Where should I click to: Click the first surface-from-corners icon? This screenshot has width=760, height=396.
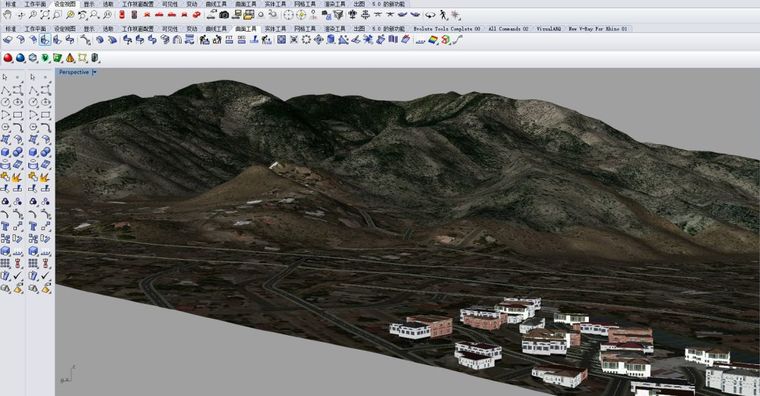pyautogui.click(x=8, y=40)
